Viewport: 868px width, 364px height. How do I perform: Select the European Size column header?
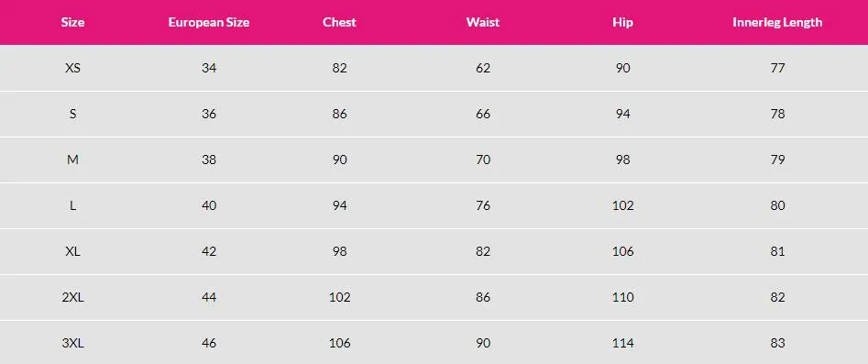click(209, 23)
